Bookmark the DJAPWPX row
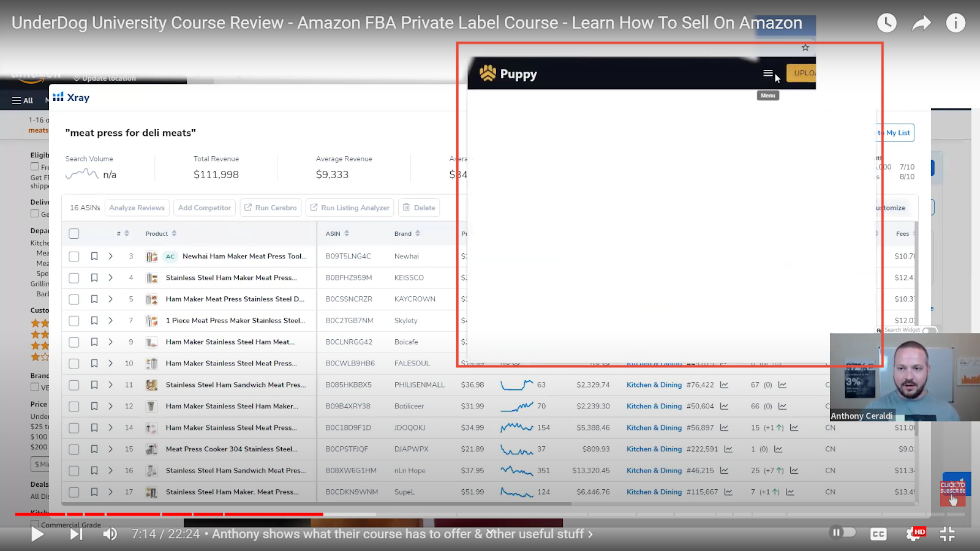 point(94,449)
